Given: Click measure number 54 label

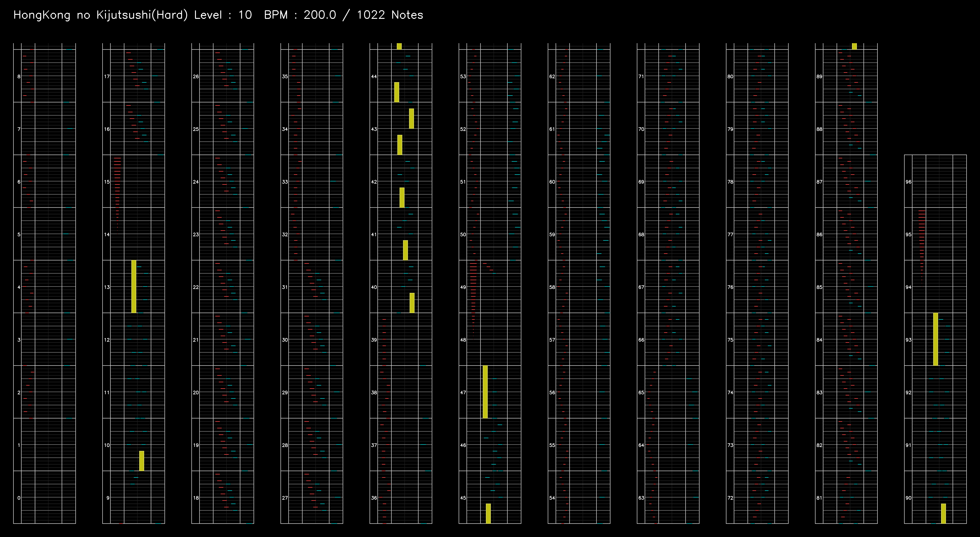Looking at the screenshot, I should pyautogui.click(x=552, y=498).
